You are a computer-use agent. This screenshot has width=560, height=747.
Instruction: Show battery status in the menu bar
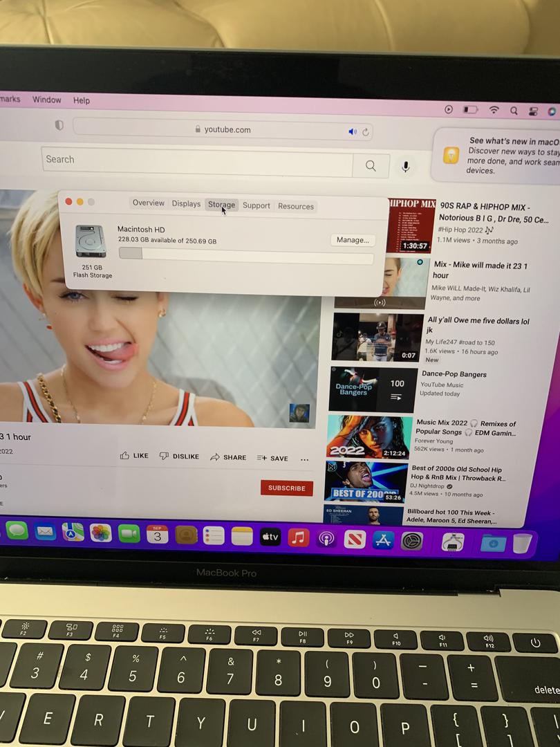[x=471, y=110]
